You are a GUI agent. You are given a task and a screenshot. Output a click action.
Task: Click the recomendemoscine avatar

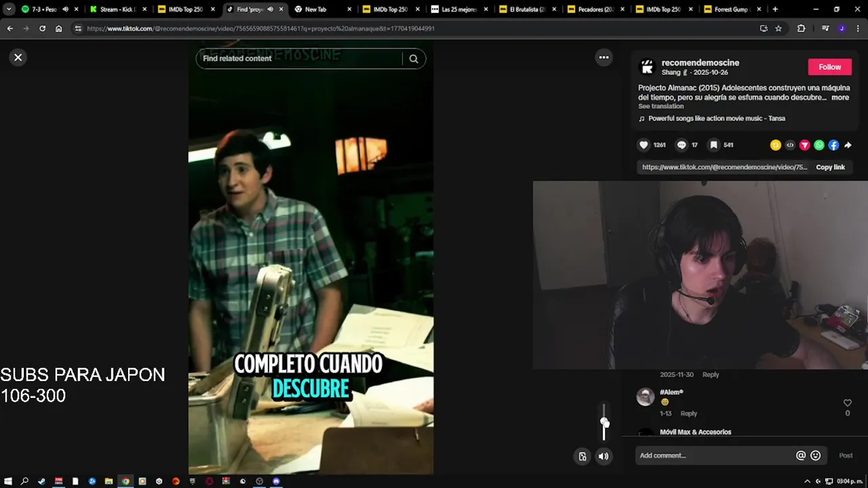tap(647, 67)
